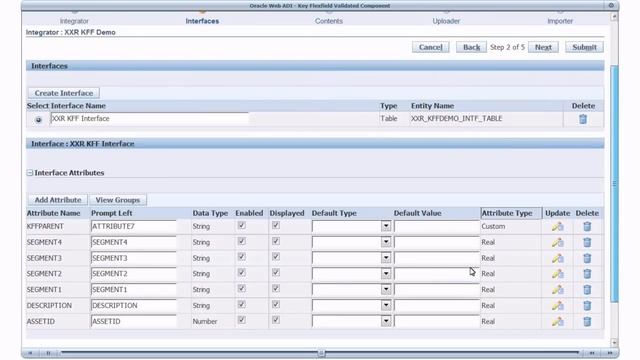Click the scroll up arrow of page

[x=614, y=17]
